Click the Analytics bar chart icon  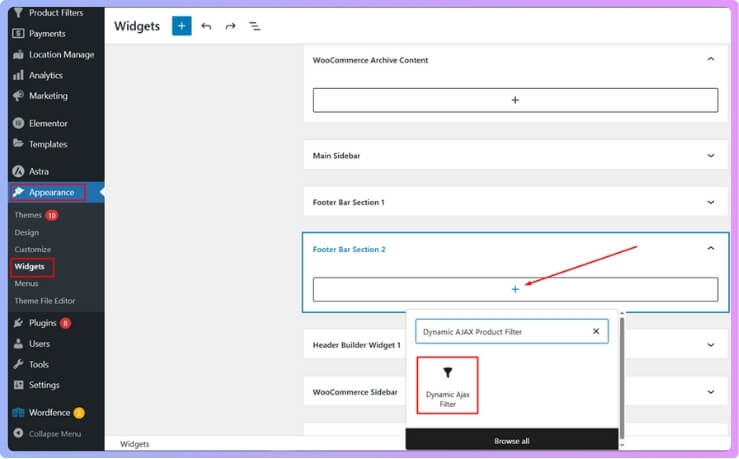(18, 75)
